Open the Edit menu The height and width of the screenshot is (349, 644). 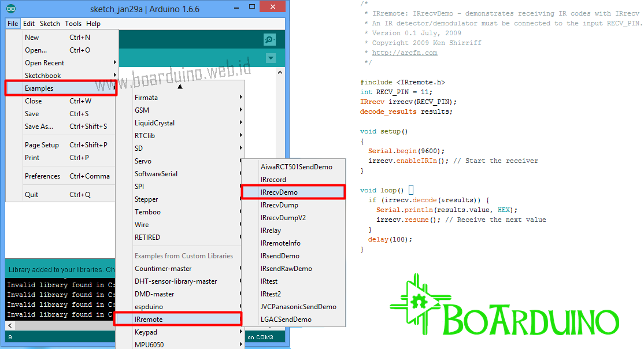29,24
